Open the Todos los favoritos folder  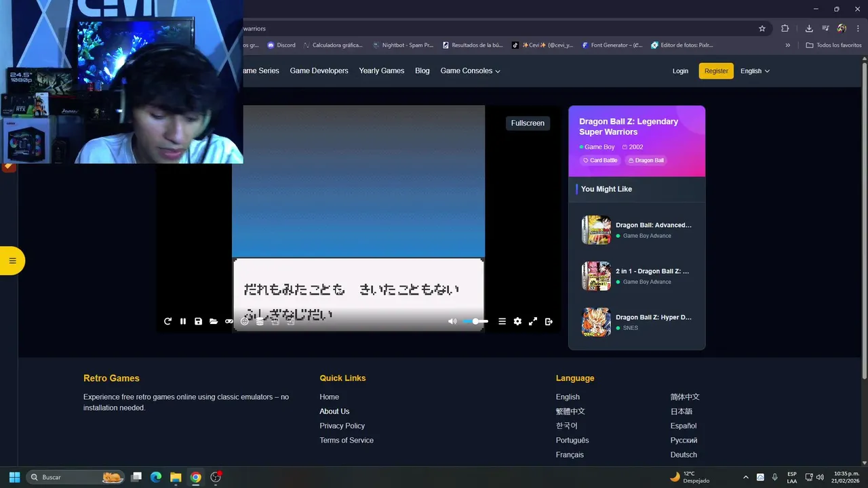tap(833, 45)
